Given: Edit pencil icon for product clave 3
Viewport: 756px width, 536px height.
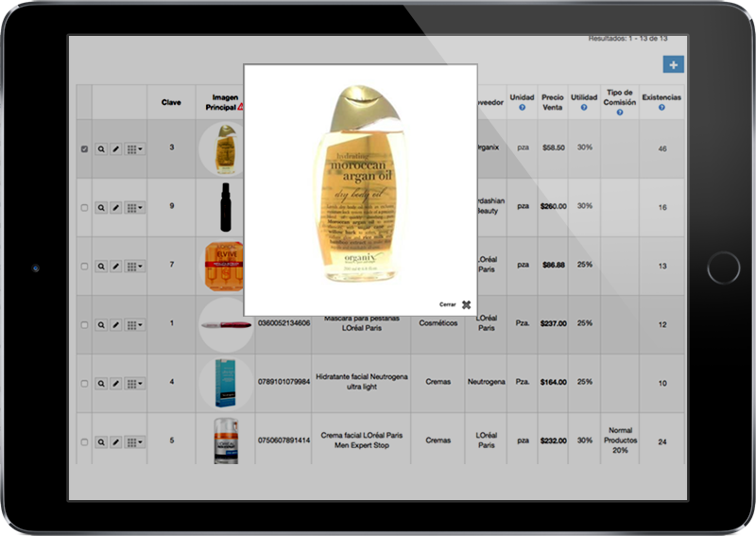Looking at the screenshot, I should click(115, 149).
